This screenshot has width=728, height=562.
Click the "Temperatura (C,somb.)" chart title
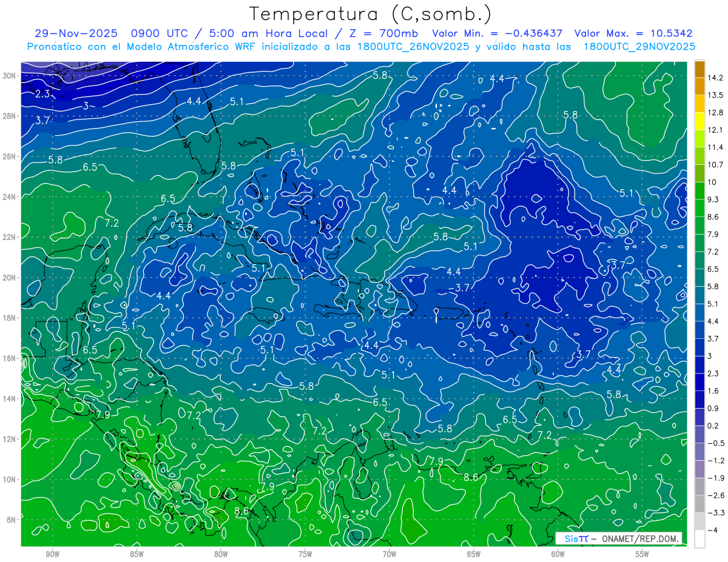371,14
